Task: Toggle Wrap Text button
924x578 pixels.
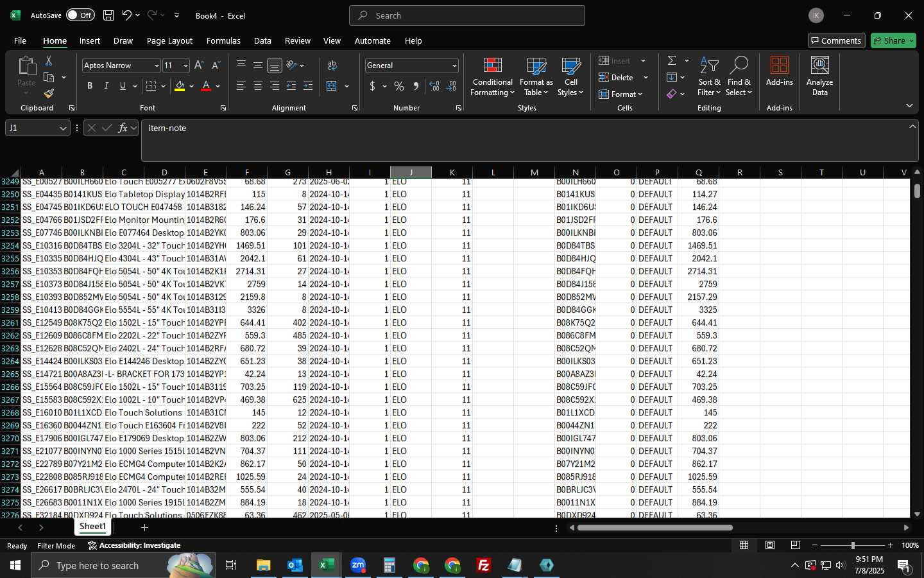Action: (332, 66)
